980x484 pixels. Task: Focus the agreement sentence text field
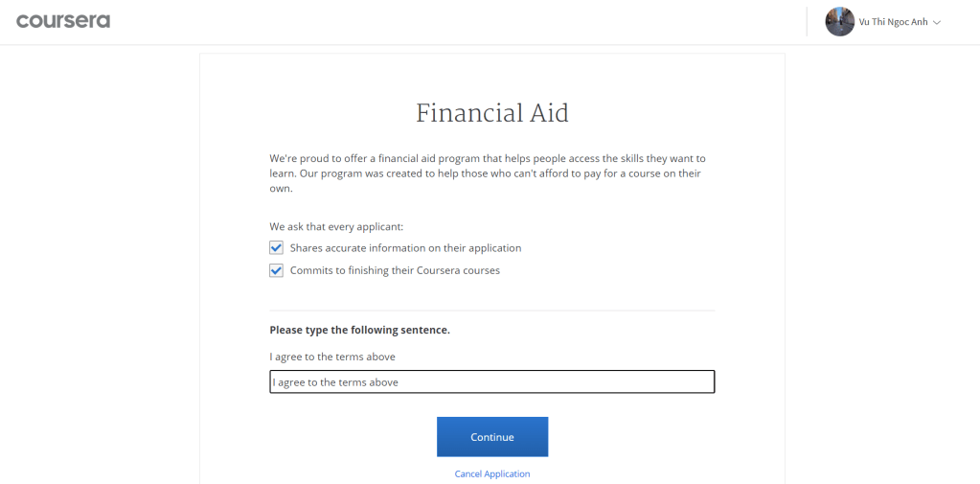pos(492,382)
